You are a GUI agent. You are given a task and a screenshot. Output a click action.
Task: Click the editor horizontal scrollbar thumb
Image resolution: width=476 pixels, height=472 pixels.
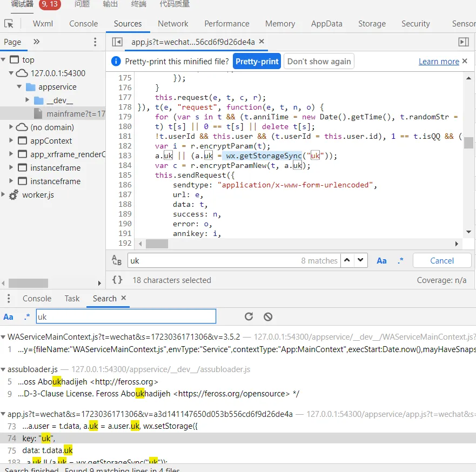tap(157, 244)
